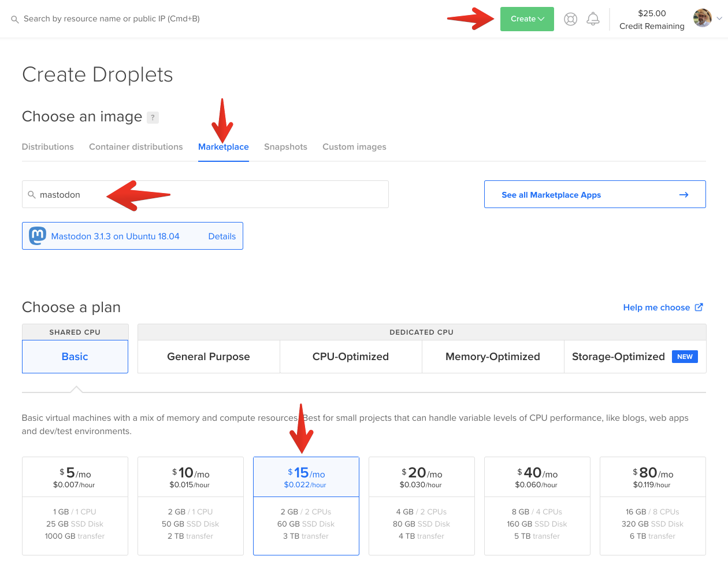The width and height of the screenshot is (728, 578).
Task: Choose the $20/mo droplet plan
Action: point(422,506)
